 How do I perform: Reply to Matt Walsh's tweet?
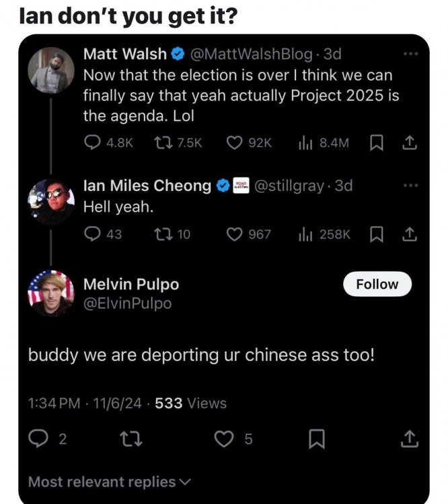pos(91,142)
